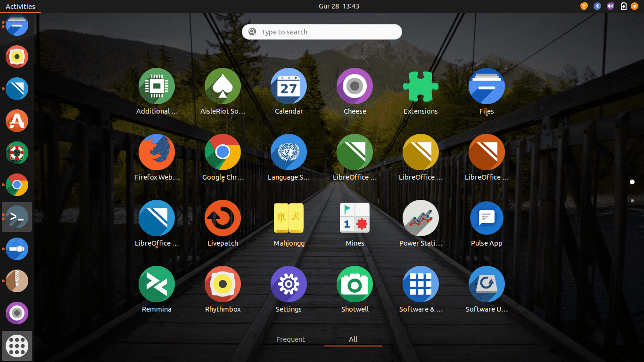Click the blue toggle-switch icon in dock

pos(17,249)
